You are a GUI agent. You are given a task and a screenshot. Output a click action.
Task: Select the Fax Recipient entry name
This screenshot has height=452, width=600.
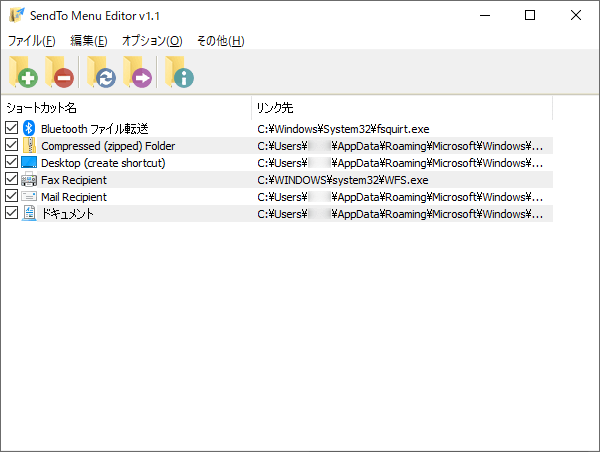point(74,180)
